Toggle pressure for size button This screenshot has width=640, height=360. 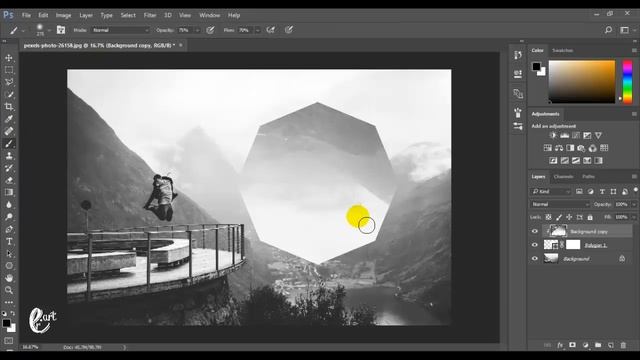[x=289, y=30]
